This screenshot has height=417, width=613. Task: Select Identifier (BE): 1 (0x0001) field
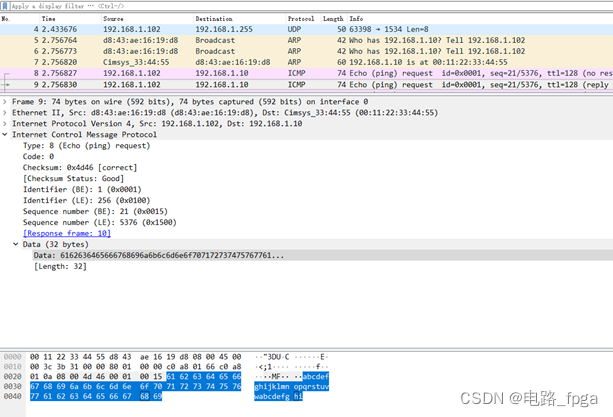click(82, 190)
